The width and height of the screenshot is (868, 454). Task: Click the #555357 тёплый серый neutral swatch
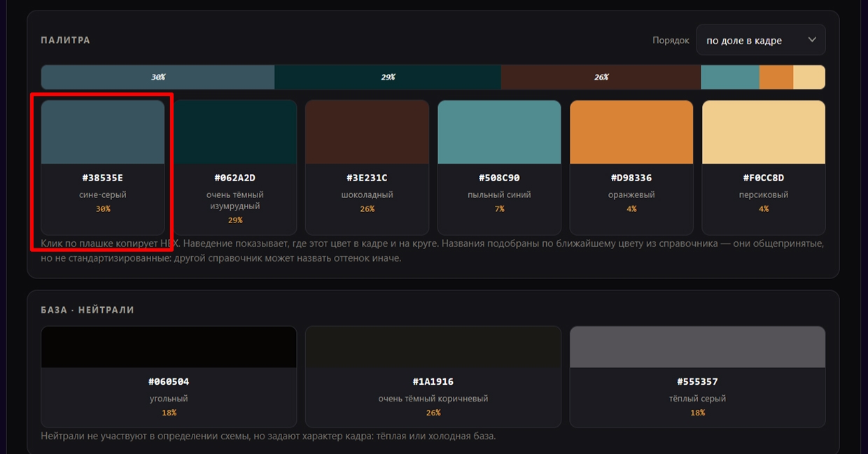coord(697,376)
